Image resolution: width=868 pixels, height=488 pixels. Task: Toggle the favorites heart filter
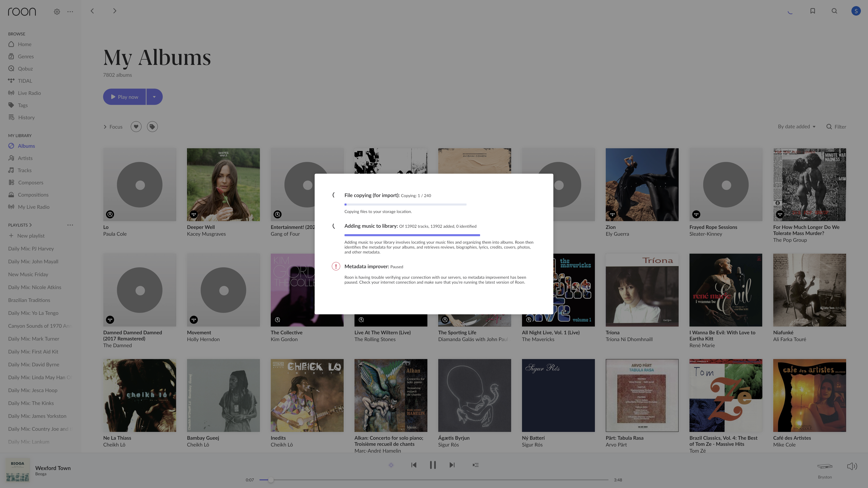click(136, 127)
